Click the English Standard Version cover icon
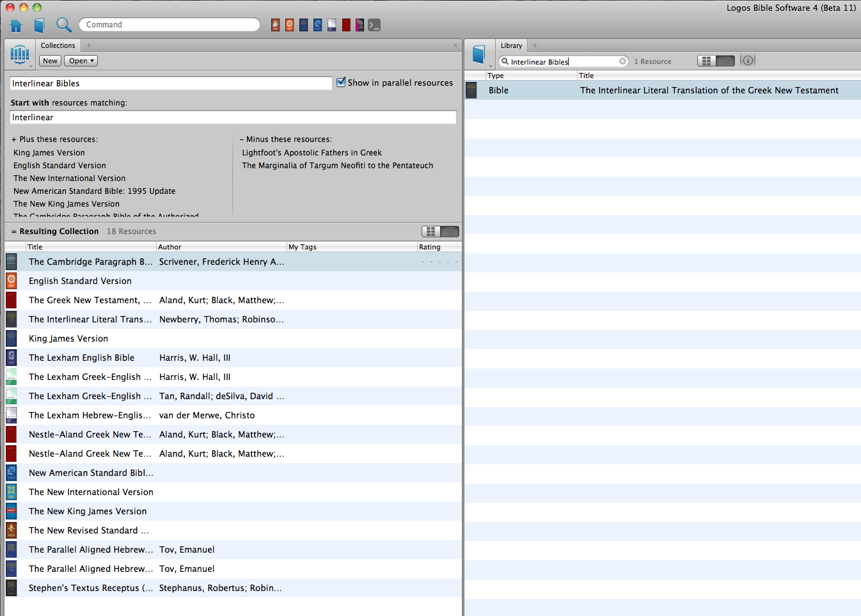Viewport: 861px width, 616px height. (12, 281)
